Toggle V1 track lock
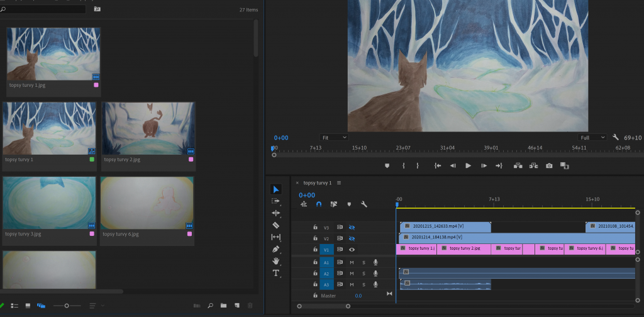644x317 pixels. 316,249
